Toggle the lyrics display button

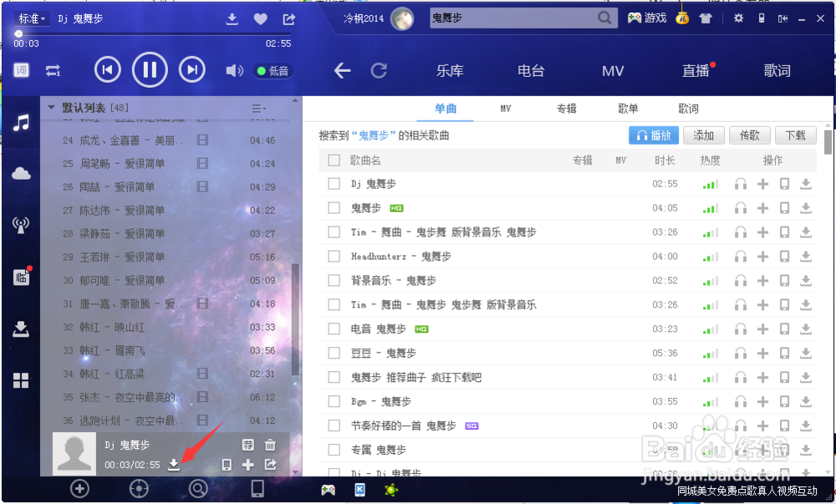[x=22, y=70]
